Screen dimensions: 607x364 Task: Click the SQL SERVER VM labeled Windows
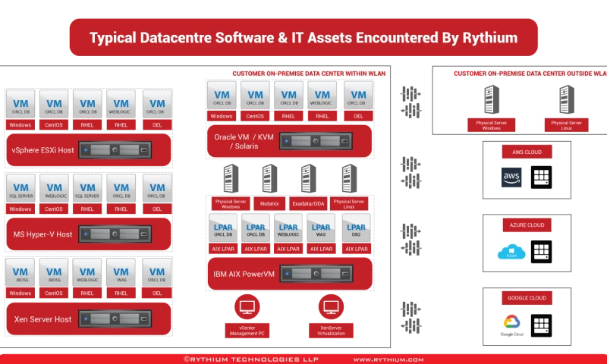[x=20, y=188]
